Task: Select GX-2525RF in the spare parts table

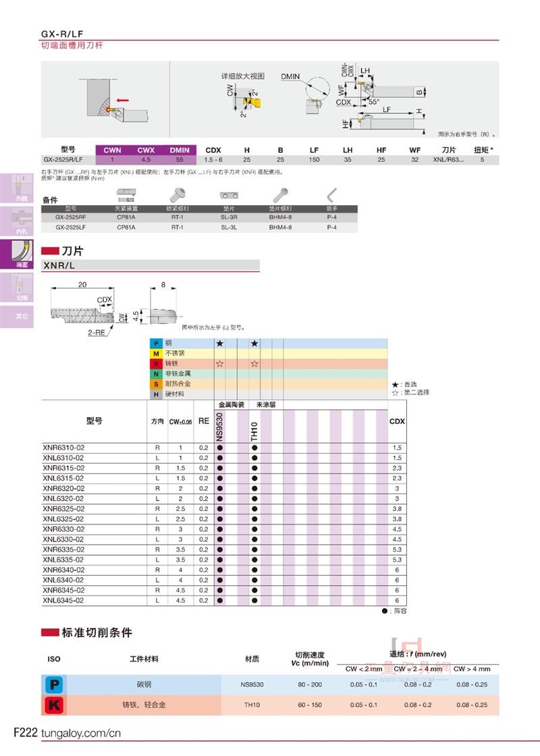Action: 70,217
